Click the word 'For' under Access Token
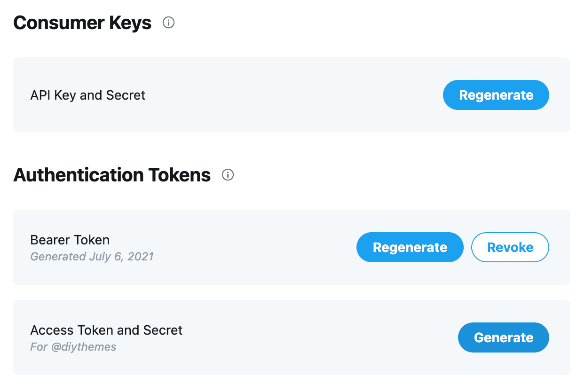Screen dimensions: 585x392 [38, 347]
